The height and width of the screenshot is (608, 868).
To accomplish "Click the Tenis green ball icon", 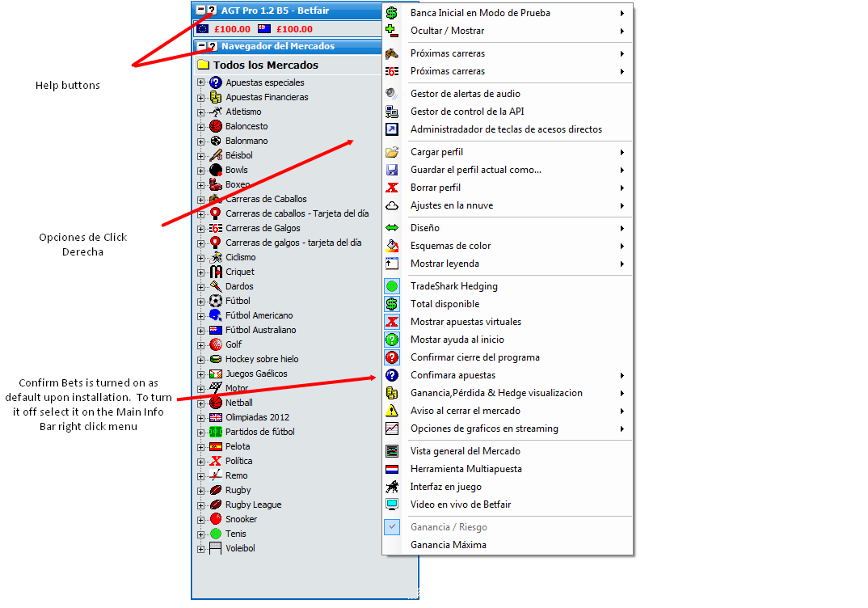I will [x=216, y=534].
